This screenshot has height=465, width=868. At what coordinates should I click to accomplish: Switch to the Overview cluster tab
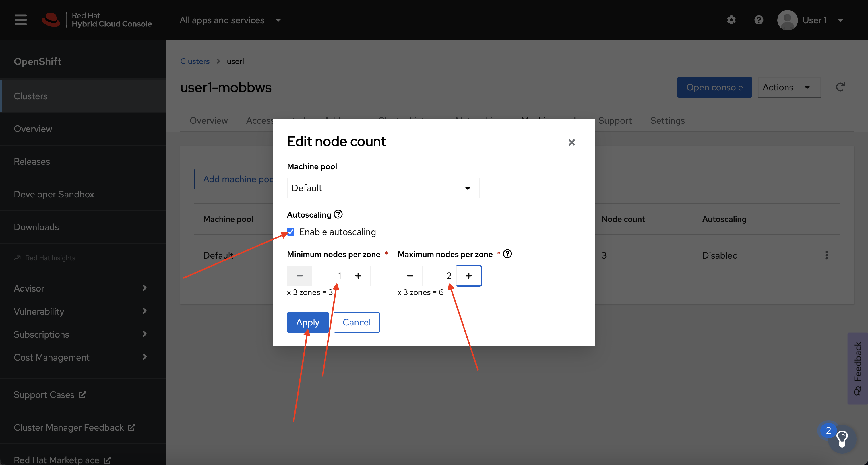tap(209, 120)
